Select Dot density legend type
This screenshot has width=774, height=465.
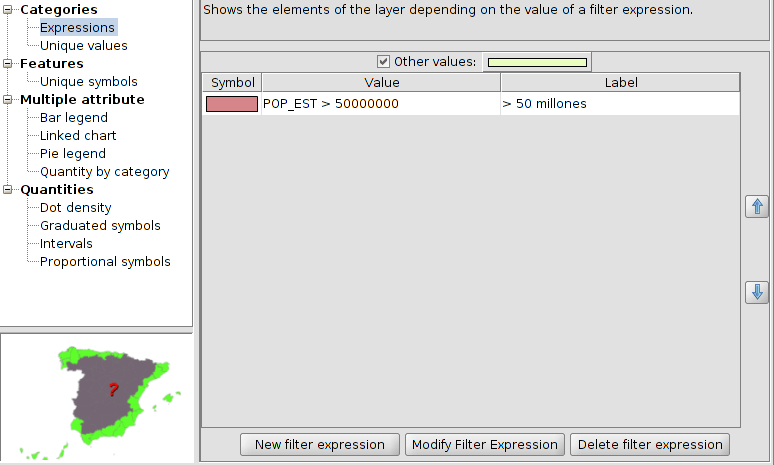tap(75, 208)
